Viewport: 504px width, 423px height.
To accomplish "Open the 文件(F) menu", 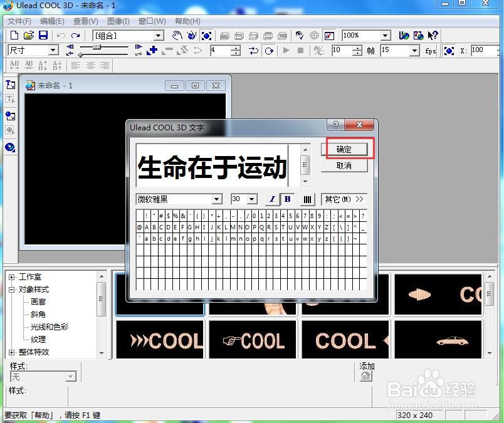I will [x=19, y=21].
